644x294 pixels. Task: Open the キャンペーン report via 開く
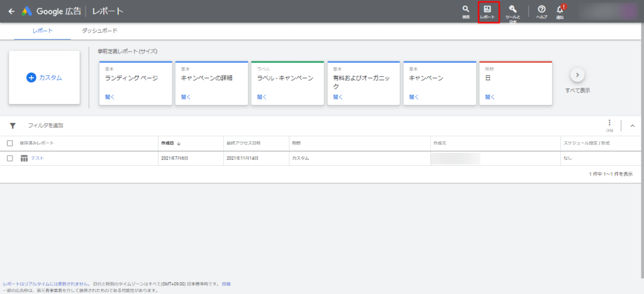414,97
